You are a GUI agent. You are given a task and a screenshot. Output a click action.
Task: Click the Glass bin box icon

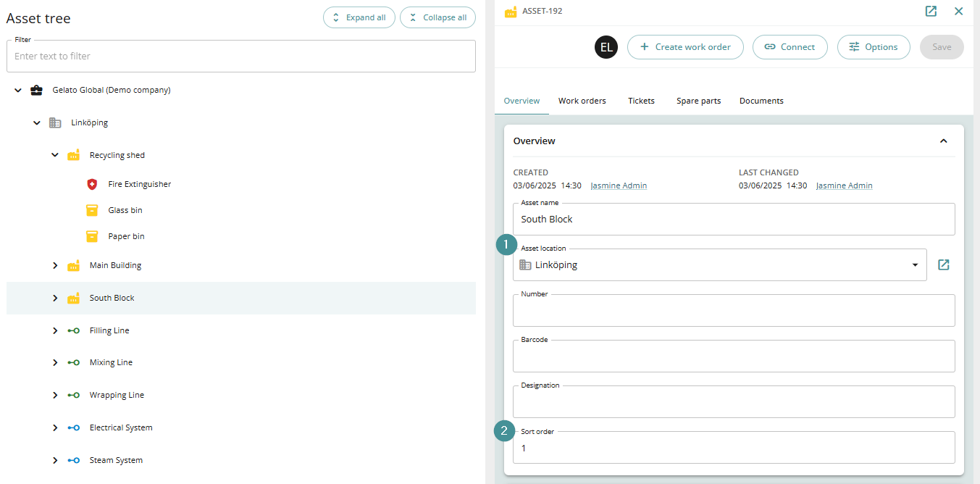point(92,210)
